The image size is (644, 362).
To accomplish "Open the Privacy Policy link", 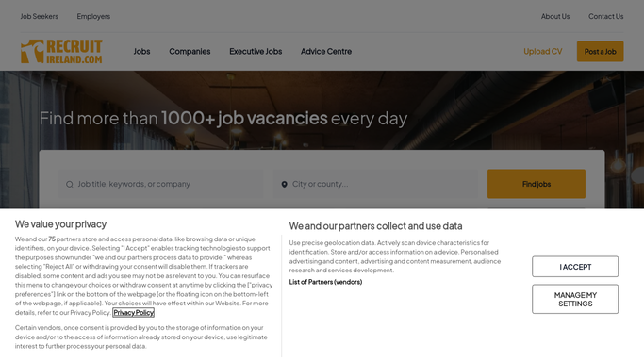I will pyautogui.click(x=134, y=313).
